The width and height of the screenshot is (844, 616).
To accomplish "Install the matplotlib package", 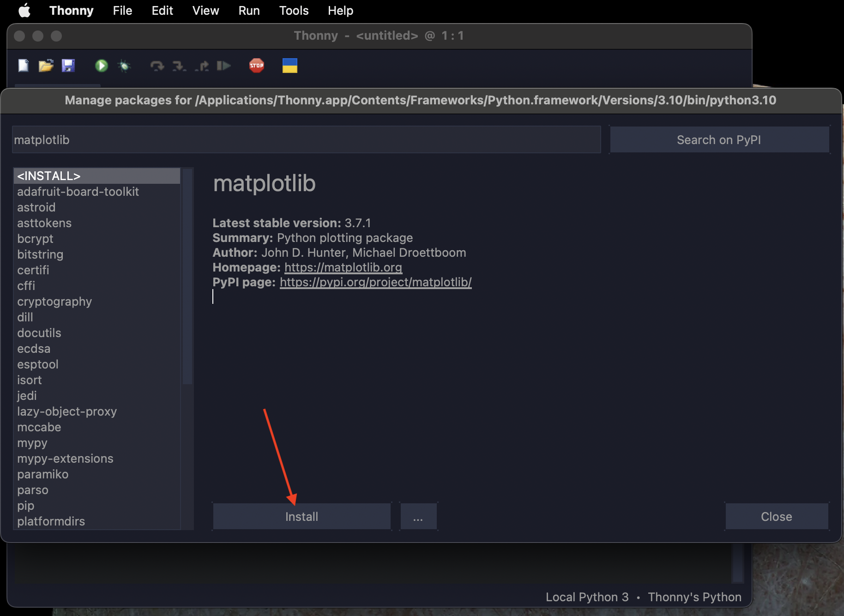I will click(301, 516).
